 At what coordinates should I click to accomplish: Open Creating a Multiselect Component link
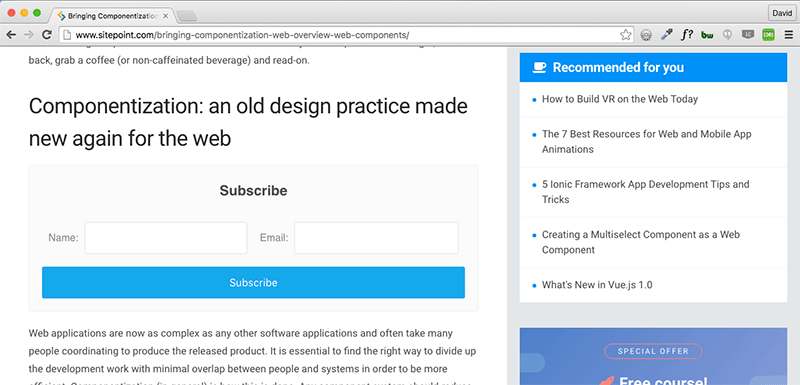pyautogui.click(x=640, y=242)
